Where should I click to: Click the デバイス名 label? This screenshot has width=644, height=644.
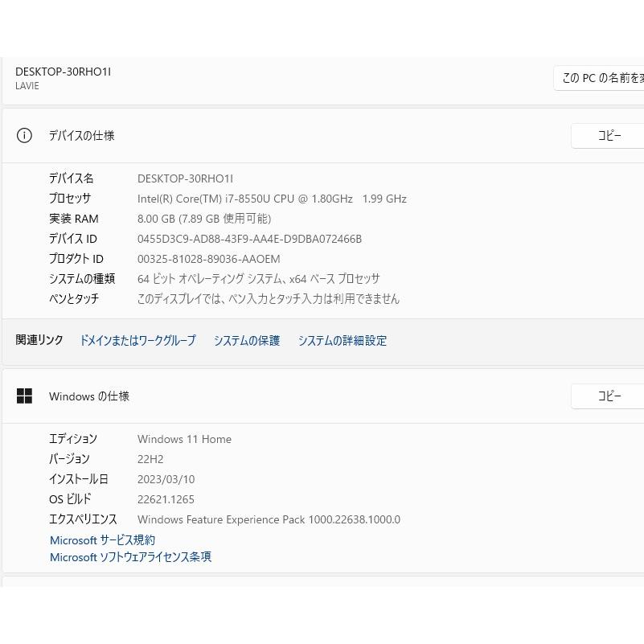pyautogui.click(x=72, y=178)
